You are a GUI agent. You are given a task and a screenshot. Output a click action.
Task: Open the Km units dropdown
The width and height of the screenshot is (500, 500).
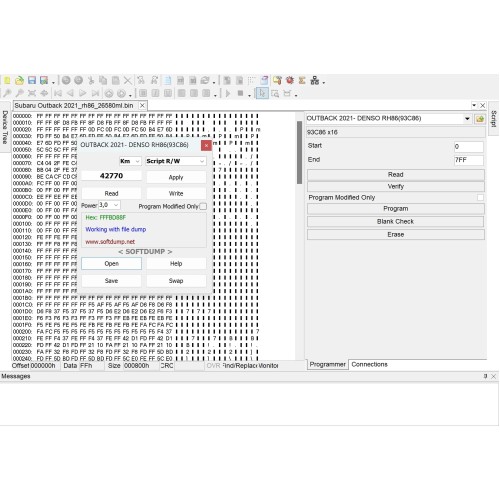point(130,161)
